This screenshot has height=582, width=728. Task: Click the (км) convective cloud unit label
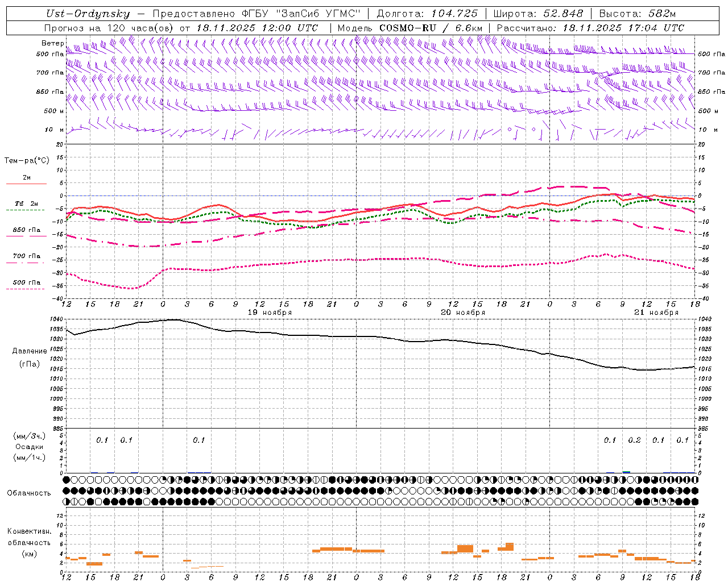pos(29,554)
